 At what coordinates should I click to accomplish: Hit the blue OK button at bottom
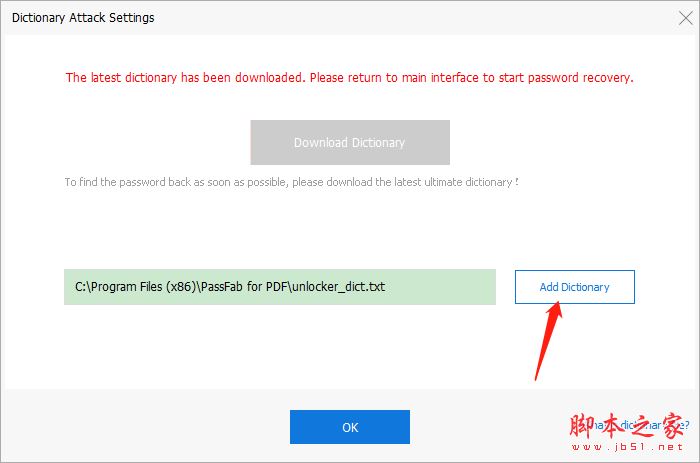(349, 427)
